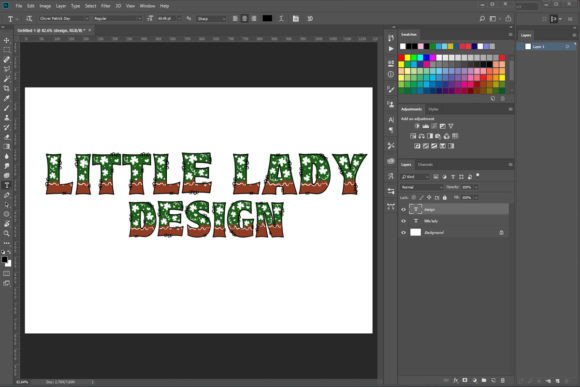
Task: Select the Zoom tool magnifier
Action: tap(6, 233)
